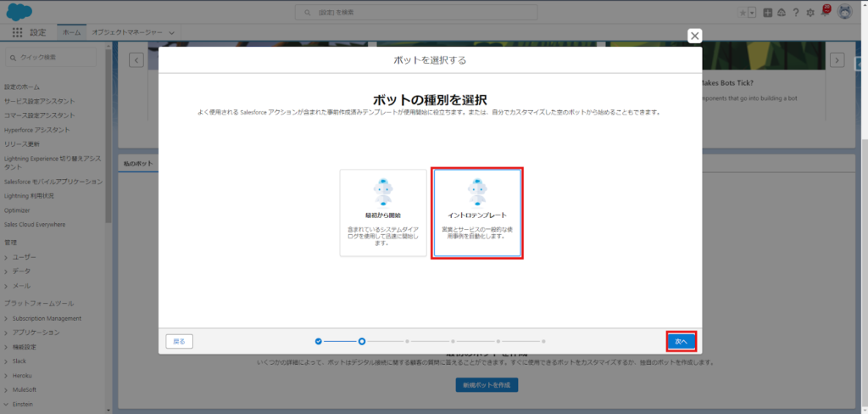868x414 pixels.
Task: Expand the ユーザー tree node
Action: coord(6,257)
